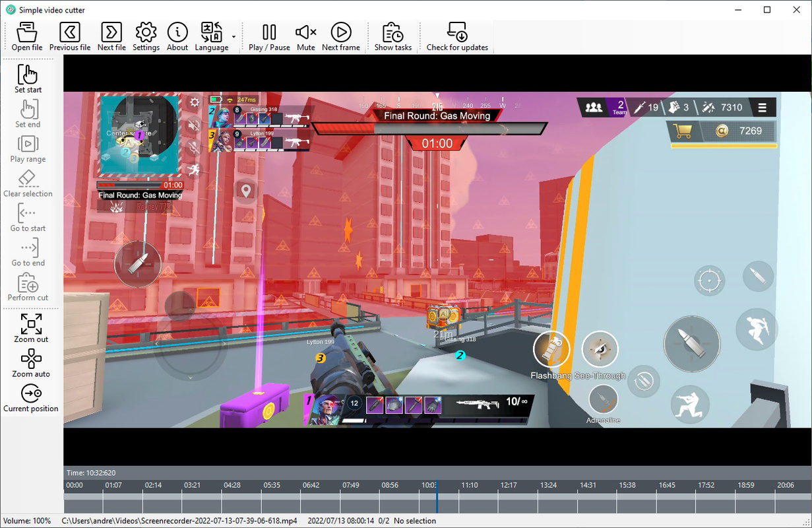Click the Language icon
The width and height of the screenshot is (812, 528).
click(212, 37)
